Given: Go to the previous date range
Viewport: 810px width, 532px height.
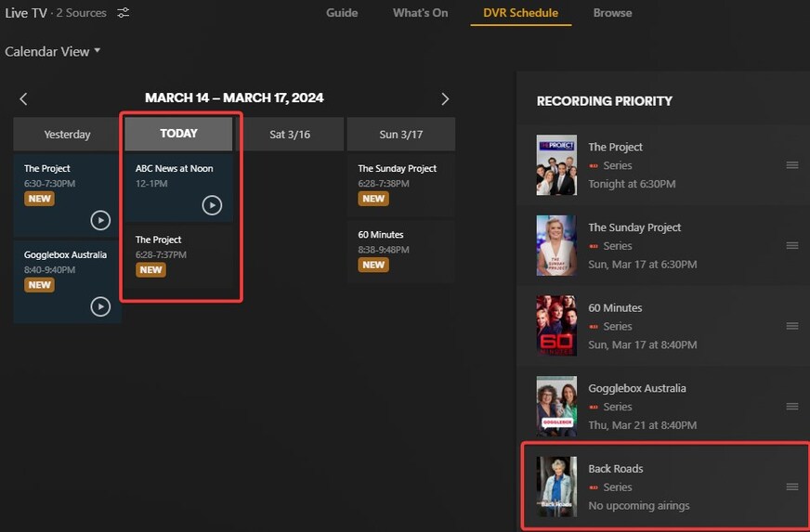Looking at the screenshot, I should pos(23,99).
